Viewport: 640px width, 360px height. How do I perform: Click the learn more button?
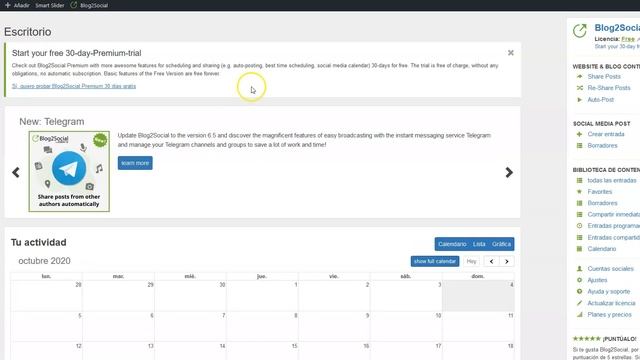tap(135, 163)
